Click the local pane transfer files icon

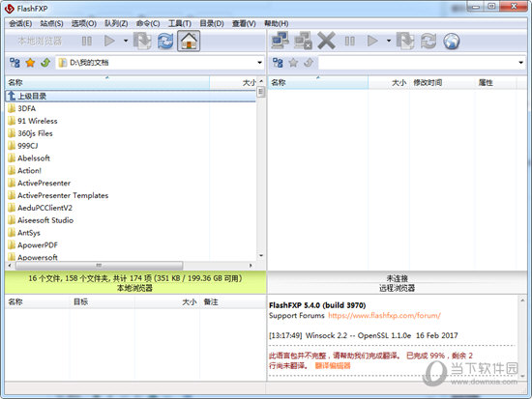pos(142,41)
